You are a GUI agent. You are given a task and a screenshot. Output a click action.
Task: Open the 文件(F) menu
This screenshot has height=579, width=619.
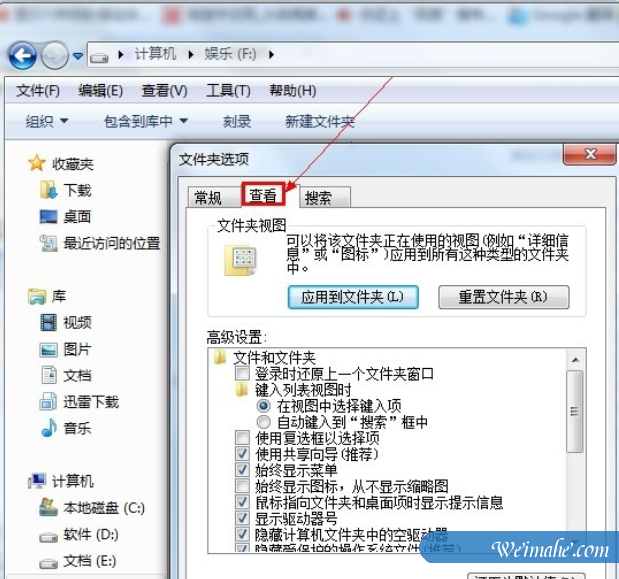tap(38, 91)
